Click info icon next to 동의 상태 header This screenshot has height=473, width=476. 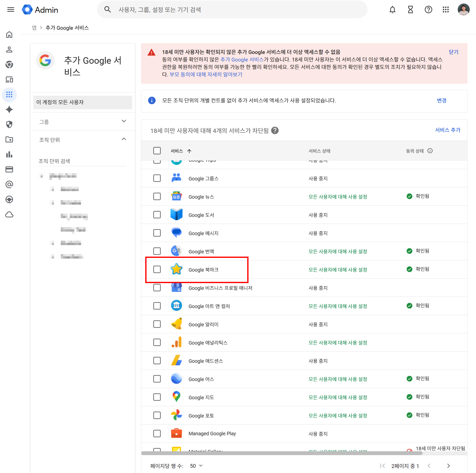(x=430, y=151)
